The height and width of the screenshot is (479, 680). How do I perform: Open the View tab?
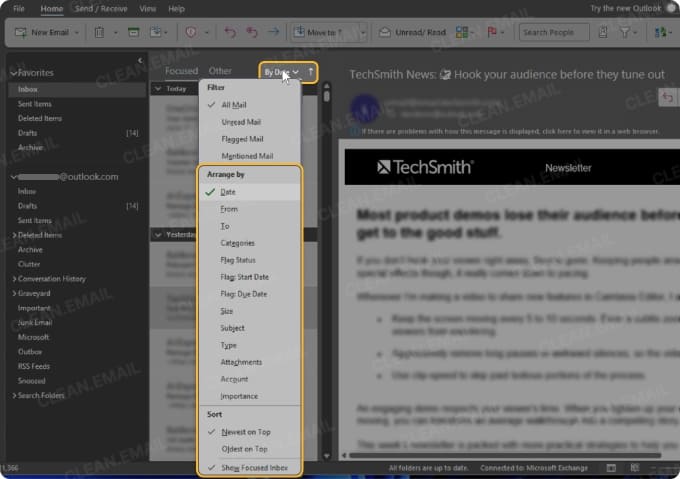[x=147, y=9]
